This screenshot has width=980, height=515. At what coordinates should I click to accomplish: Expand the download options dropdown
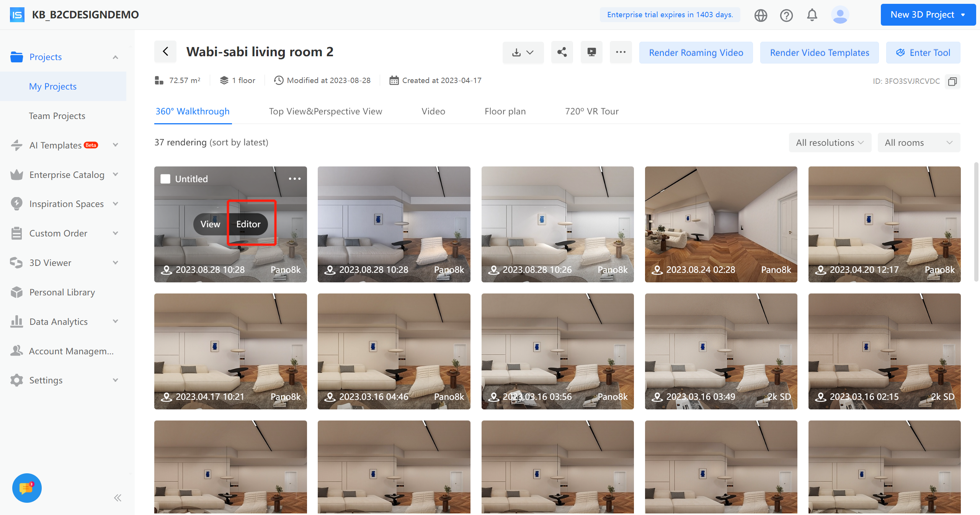pyautogui.click(x=523, y=52)
